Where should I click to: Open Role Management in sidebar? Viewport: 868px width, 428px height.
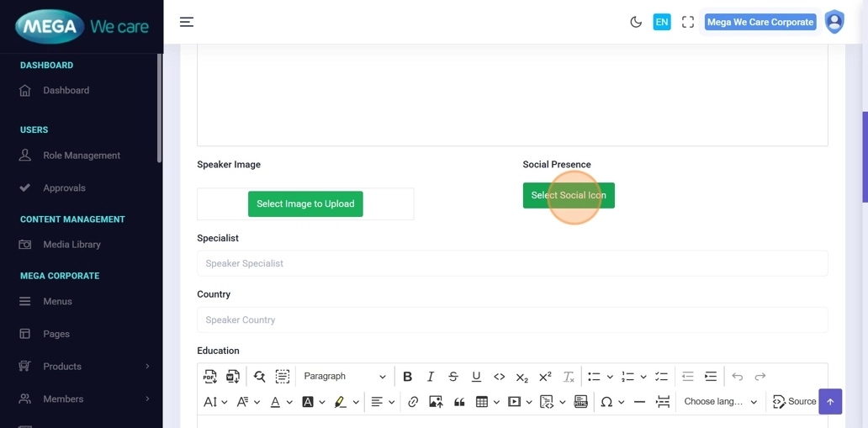pos(82,156)
